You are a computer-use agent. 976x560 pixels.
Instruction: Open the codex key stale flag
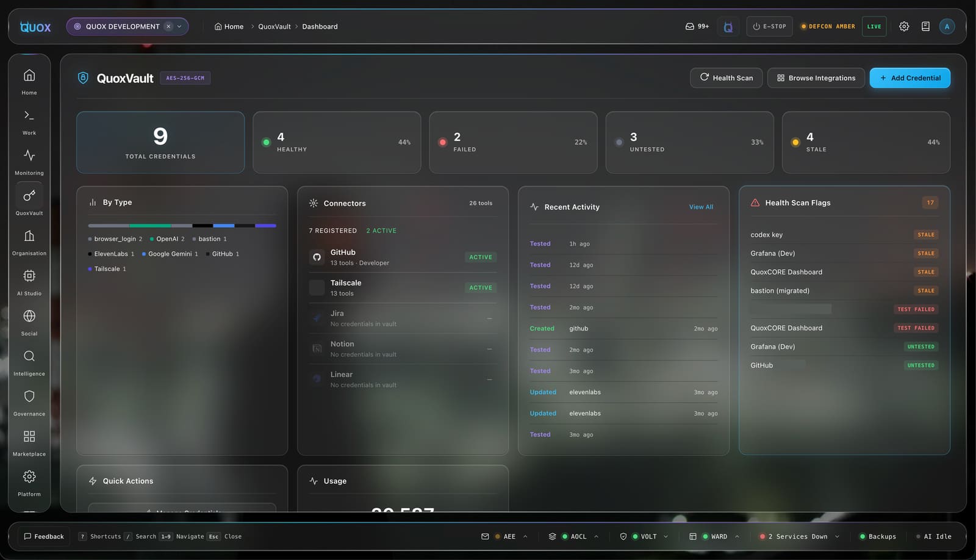[x=844, y=234]
